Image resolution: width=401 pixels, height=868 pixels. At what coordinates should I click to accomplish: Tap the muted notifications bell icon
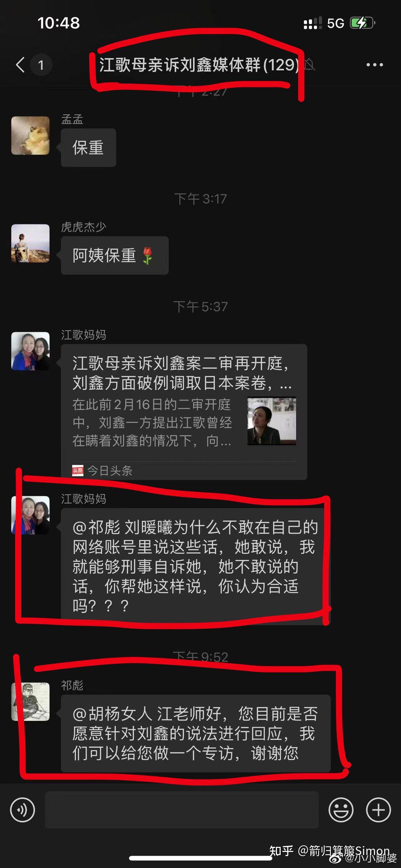[309, 65]
